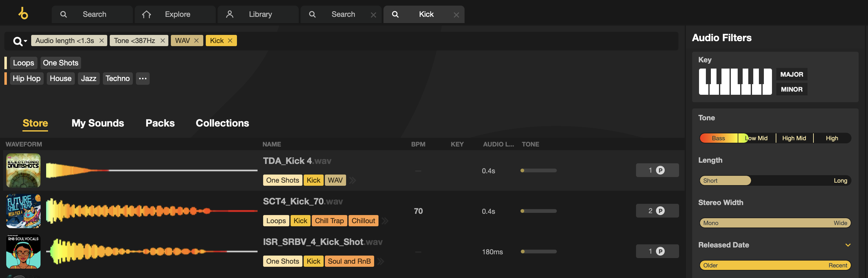Open the Explore tab
The height and width of the screenshot is (278, 868).
[x=175, y=14]
